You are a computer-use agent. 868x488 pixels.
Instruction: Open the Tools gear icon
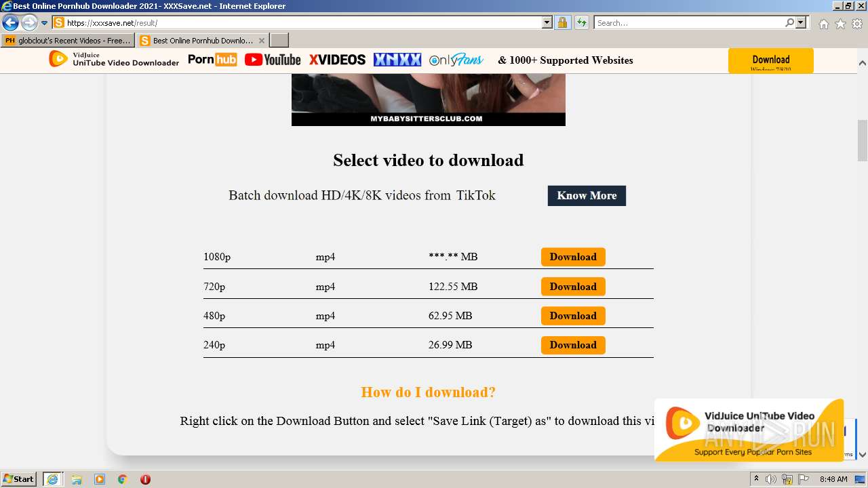(x=857, y=24)
